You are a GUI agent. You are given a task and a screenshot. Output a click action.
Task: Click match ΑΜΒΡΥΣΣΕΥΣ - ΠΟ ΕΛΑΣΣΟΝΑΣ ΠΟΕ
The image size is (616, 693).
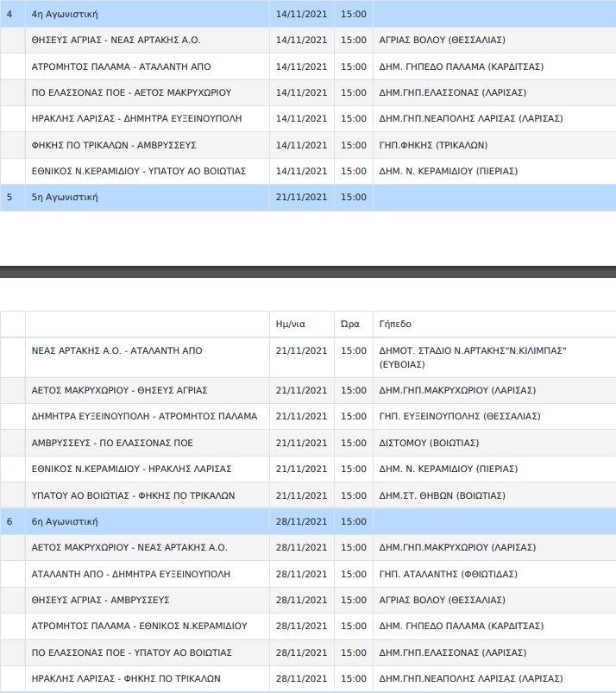112,443
